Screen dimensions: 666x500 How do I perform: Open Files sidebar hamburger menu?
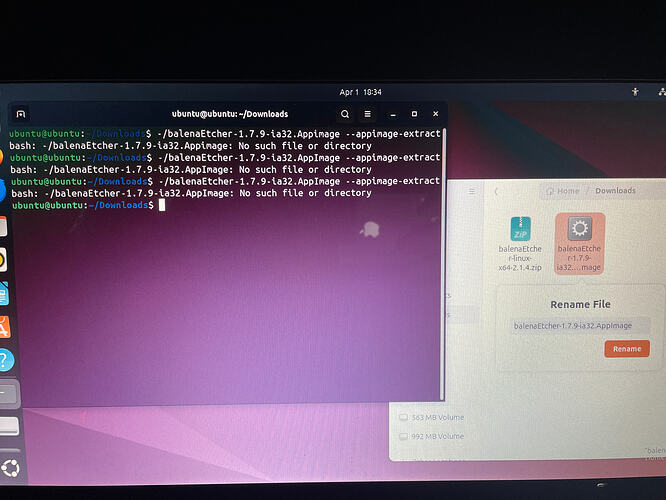[x=472, y=192]
